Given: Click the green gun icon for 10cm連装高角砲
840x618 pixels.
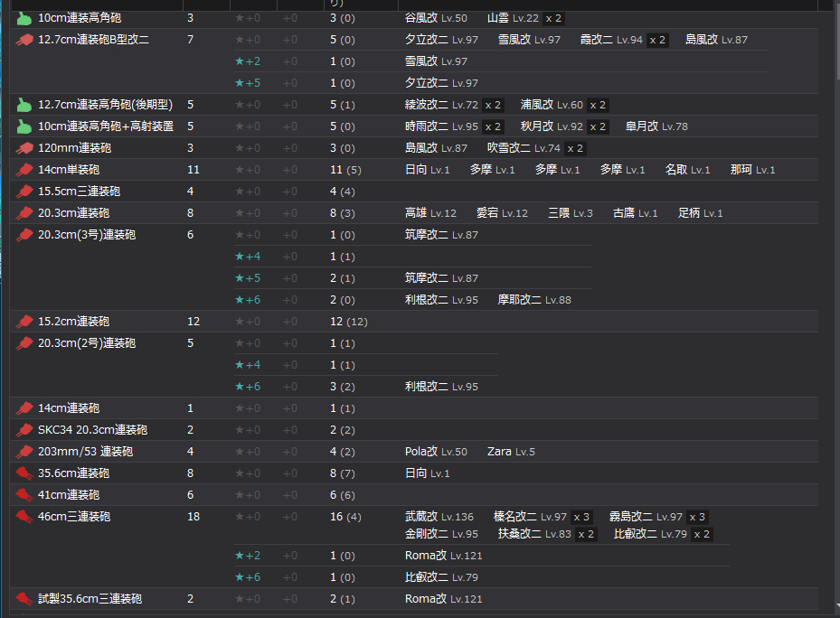Looking at the screenshot, I should [x=24, y=19].
